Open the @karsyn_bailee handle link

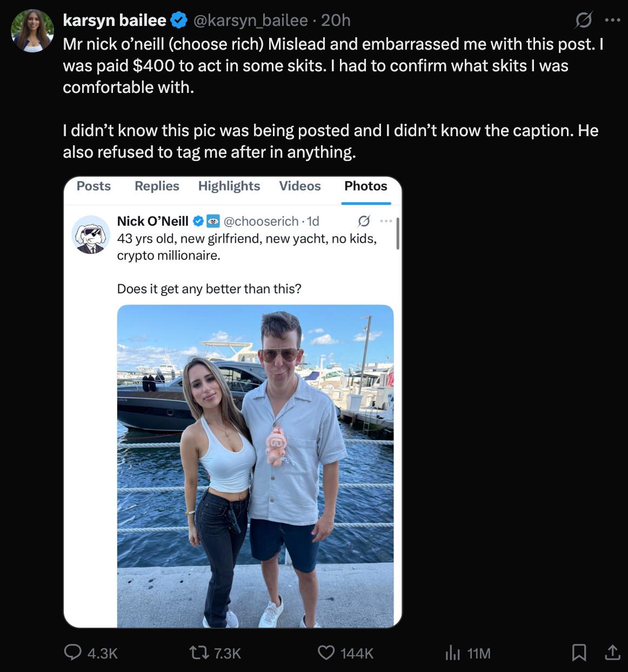click(250, 21)
